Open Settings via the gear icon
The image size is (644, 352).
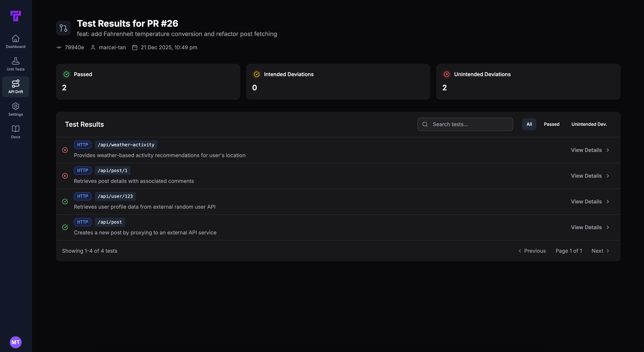pyautogui.click(x=15, y=109)
